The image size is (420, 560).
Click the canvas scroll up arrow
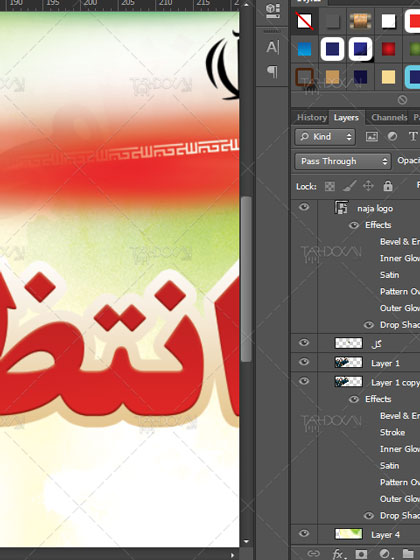(246, 5)
